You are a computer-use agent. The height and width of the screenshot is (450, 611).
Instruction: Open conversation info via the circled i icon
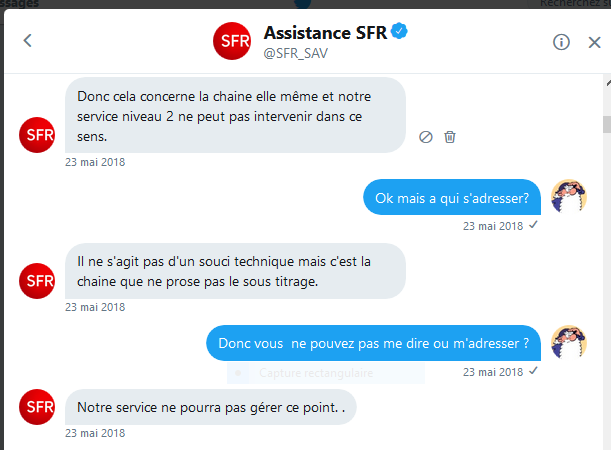[561, 42]
